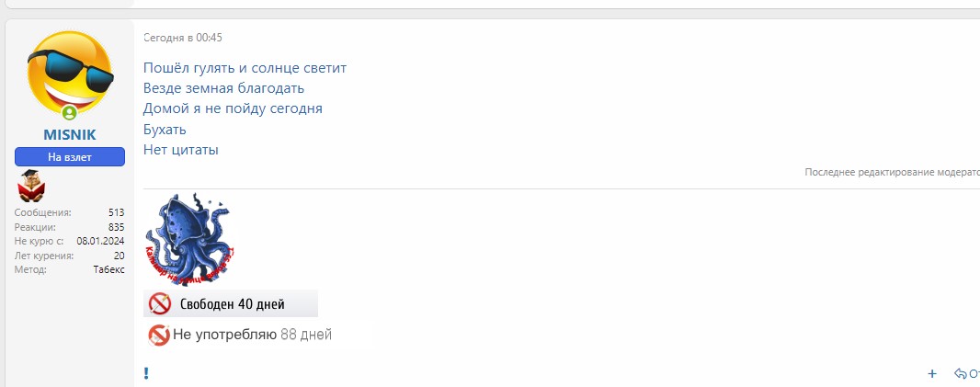
Task: Click the messages count 513
Action: (x=116, y=212)
